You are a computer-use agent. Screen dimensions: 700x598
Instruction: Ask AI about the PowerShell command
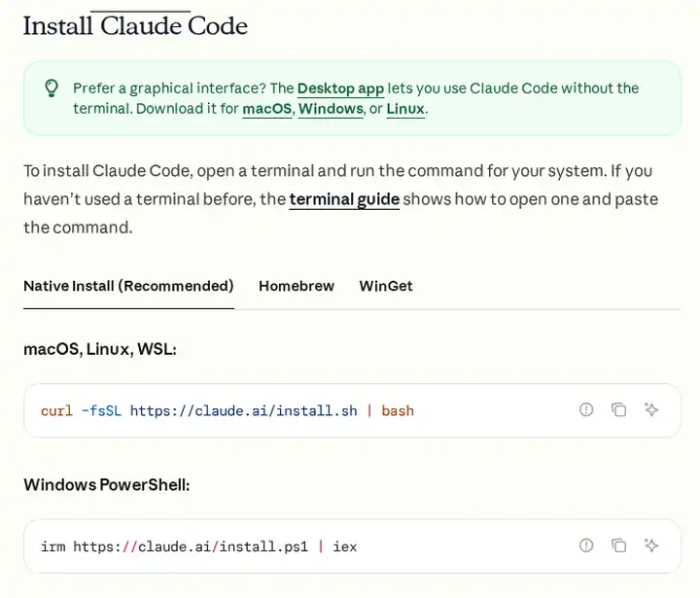pyautogui.click(x=651, y=545)
